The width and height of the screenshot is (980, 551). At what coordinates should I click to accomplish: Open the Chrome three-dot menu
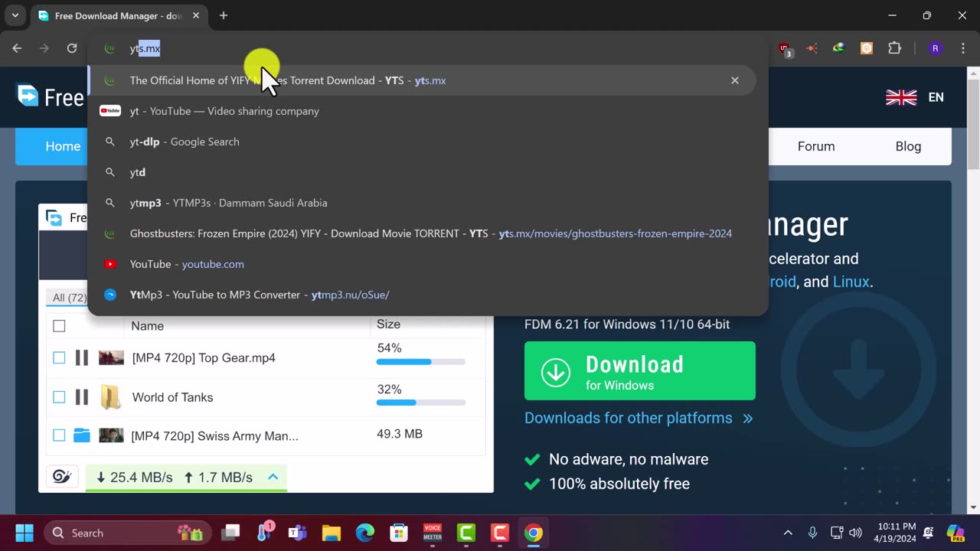962,48
